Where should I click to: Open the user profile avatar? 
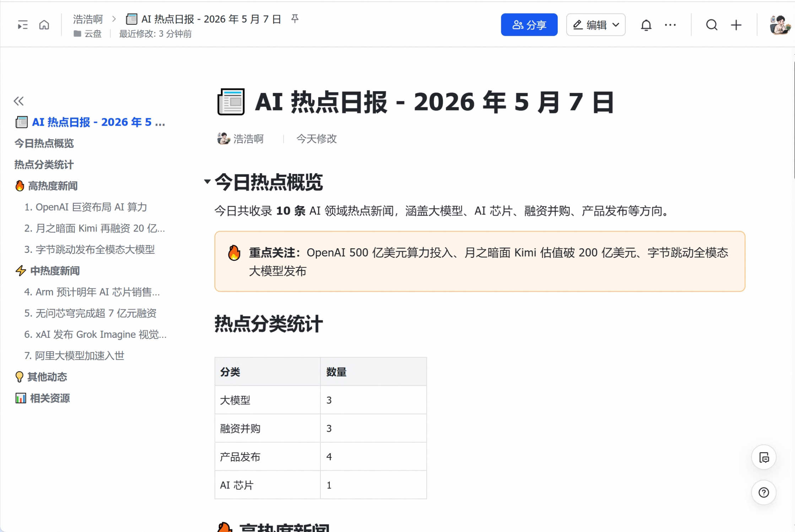tap(780, 25)
